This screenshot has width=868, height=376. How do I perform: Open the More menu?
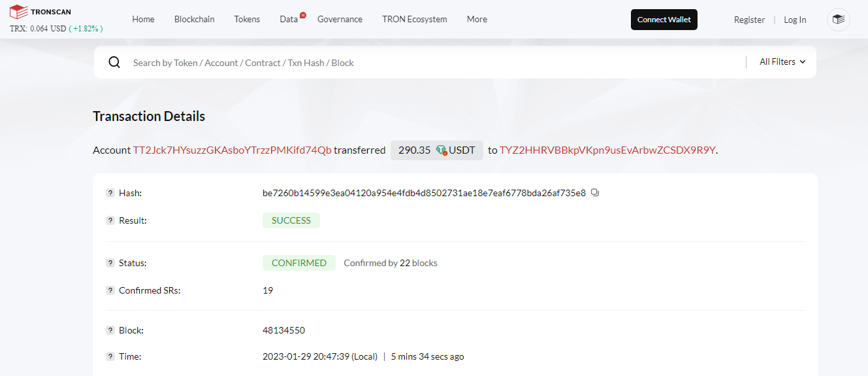point(477,20)
